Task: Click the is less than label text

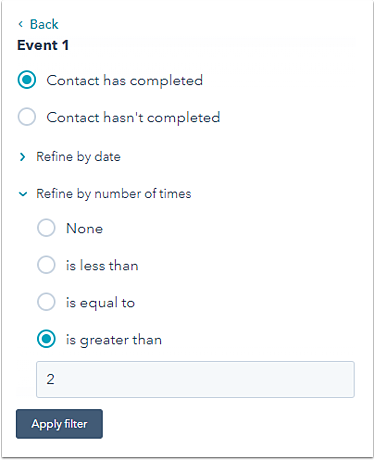Action: (x=102, y=266)
